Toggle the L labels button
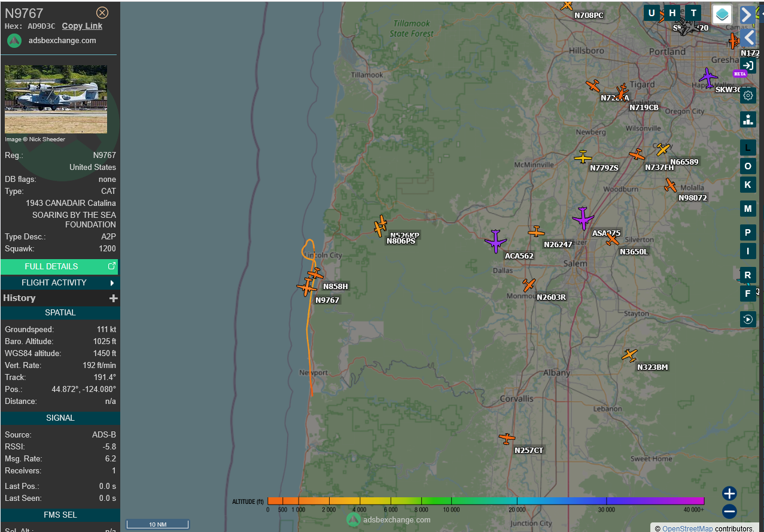 click(747, 148)
